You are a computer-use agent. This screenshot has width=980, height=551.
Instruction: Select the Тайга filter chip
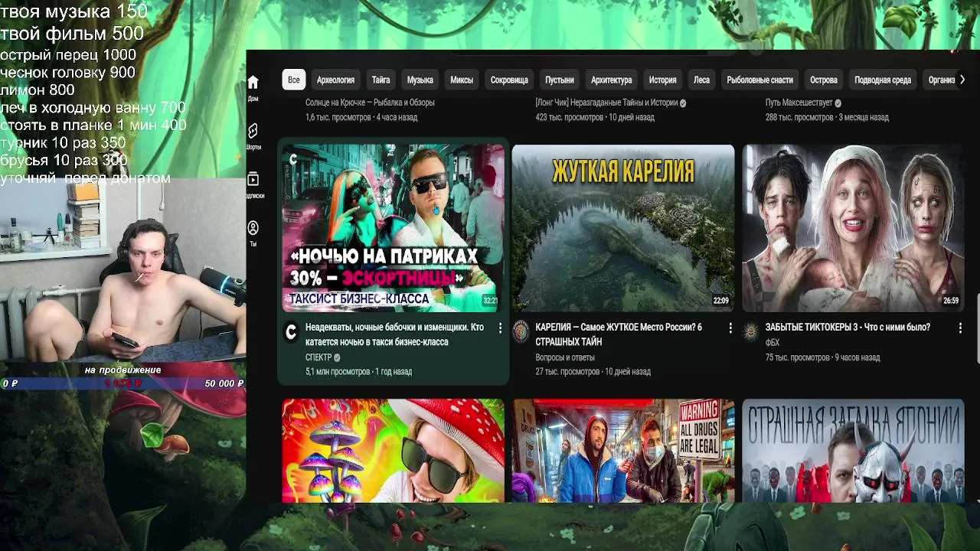381,80
